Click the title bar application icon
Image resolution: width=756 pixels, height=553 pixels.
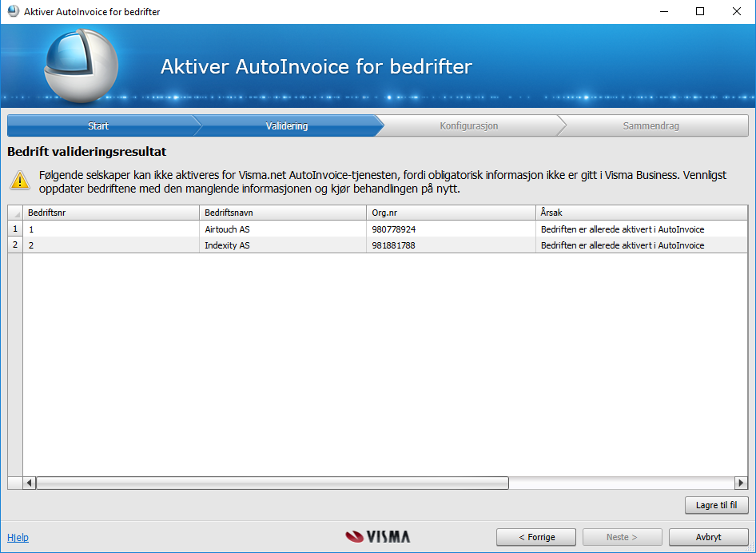(x=14, y=11)
